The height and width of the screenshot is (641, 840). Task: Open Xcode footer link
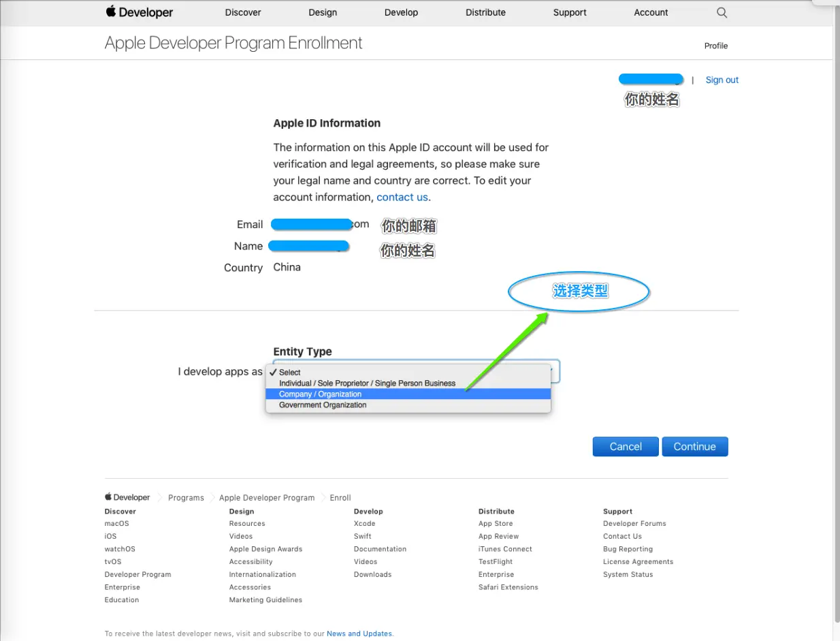coord(365,524)
